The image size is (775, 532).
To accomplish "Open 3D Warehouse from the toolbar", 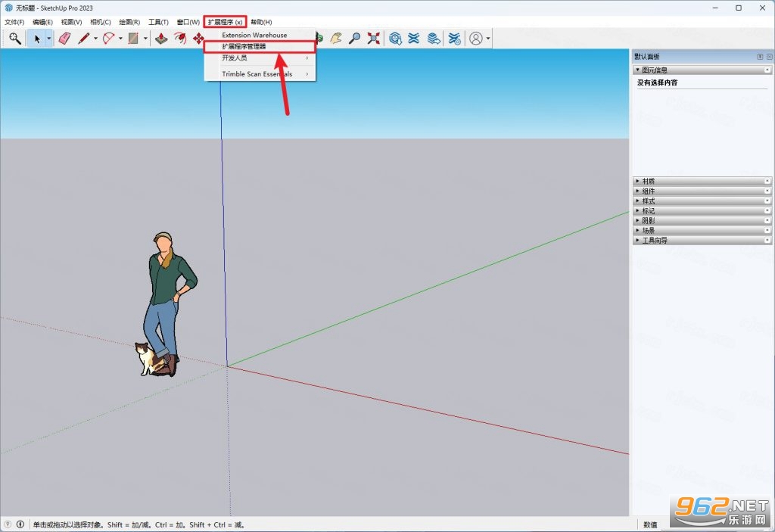I will [395, 38].
